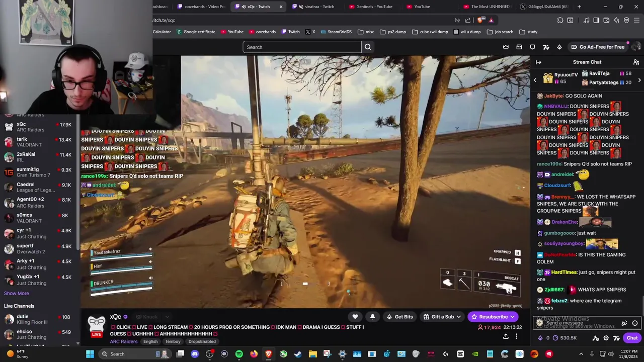Click Brave Rewards triangle icon
Viewport: 644px width, 362px height.
tap(491, 20)
